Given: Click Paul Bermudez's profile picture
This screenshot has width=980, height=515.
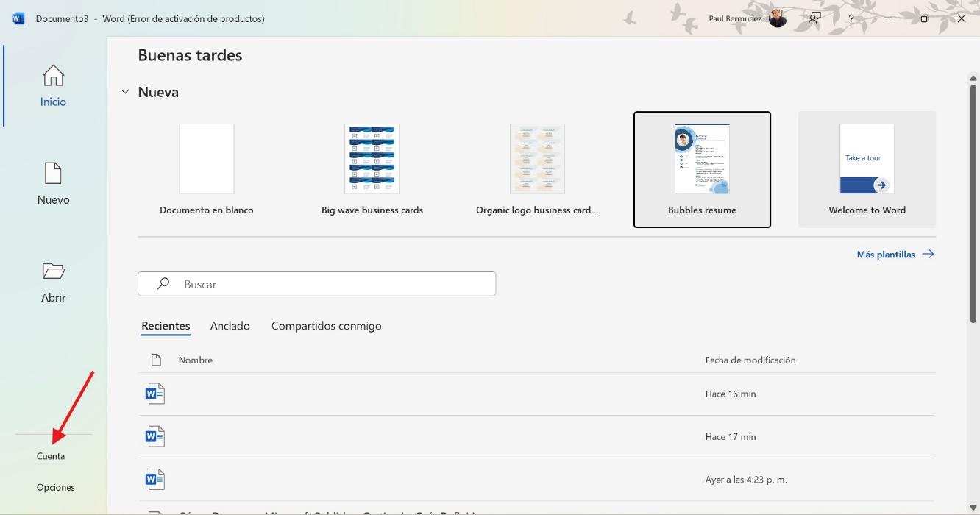Looking at the screenshot, I should click(778, 18).
